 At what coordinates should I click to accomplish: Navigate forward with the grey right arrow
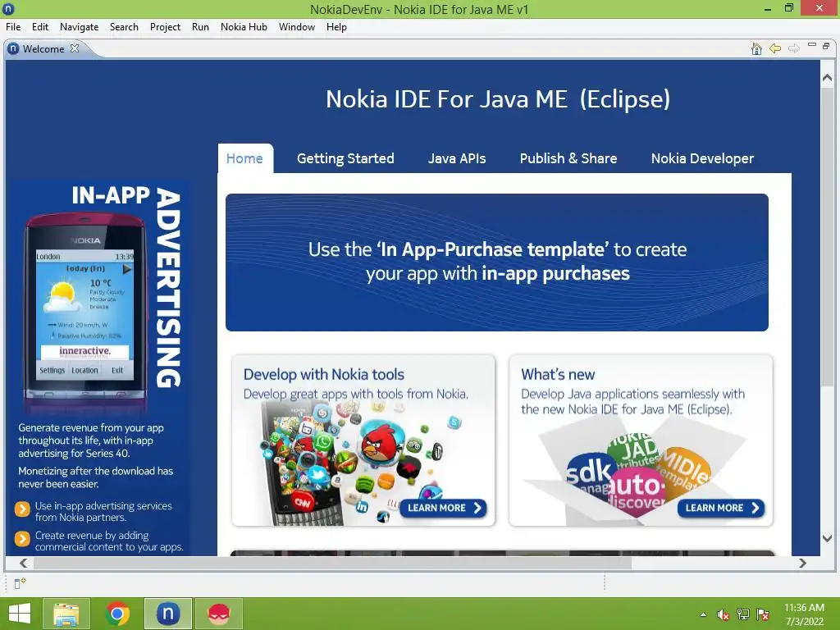point(794,48)
